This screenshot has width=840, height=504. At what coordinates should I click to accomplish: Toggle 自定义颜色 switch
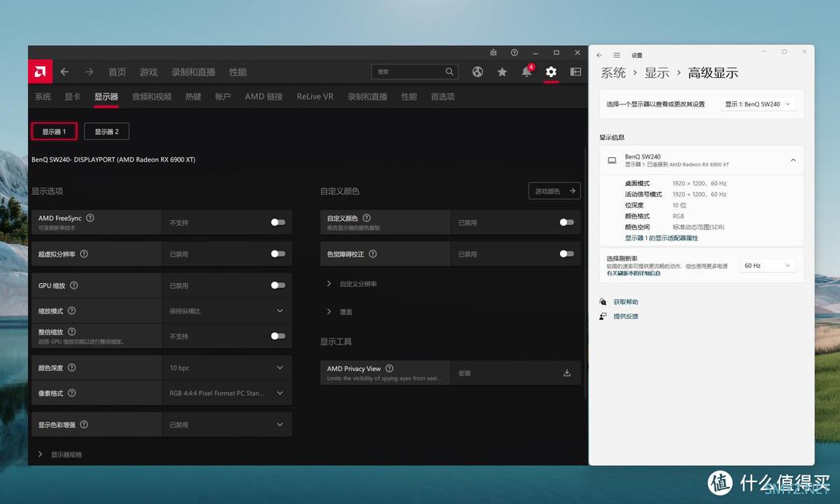(x=567, y=222)
